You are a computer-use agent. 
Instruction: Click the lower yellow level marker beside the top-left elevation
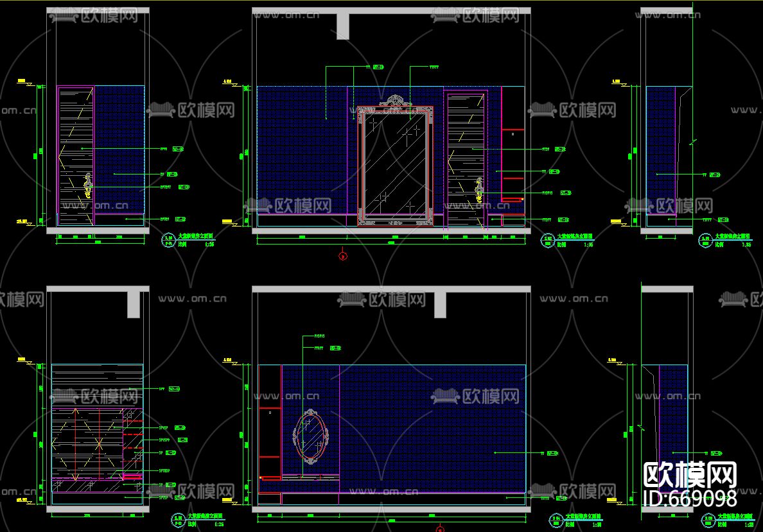[x=24, y=222]
